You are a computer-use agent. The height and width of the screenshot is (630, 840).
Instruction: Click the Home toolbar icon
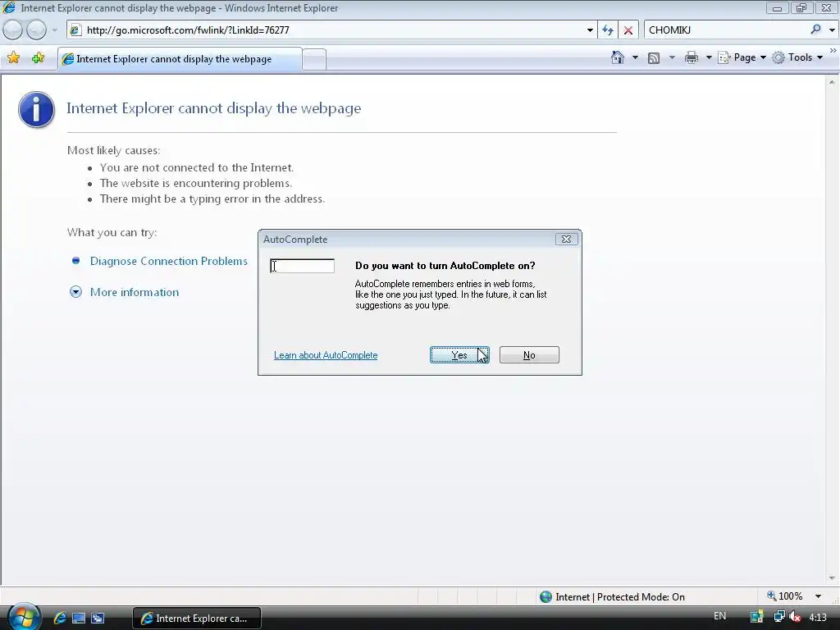617,57
